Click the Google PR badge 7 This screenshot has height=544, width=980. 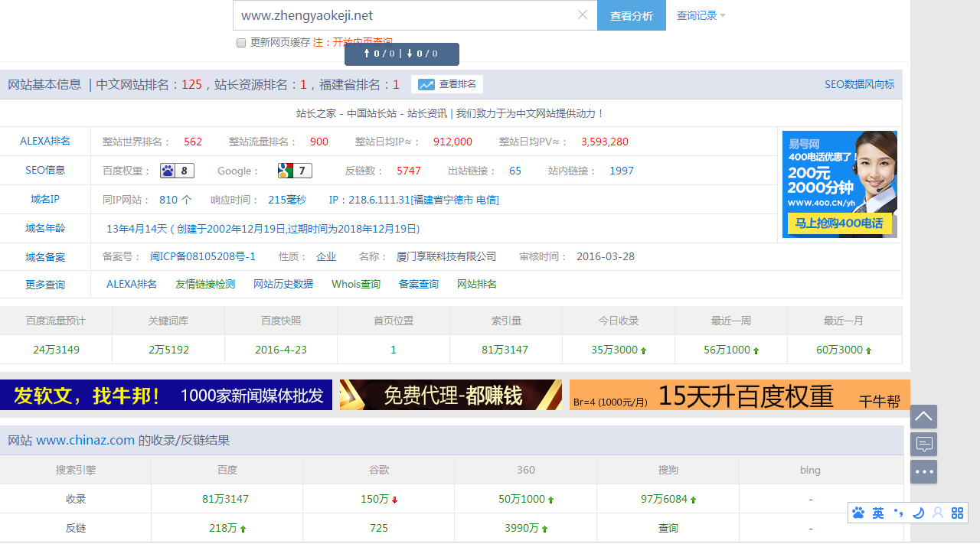[x=295, y=171]
